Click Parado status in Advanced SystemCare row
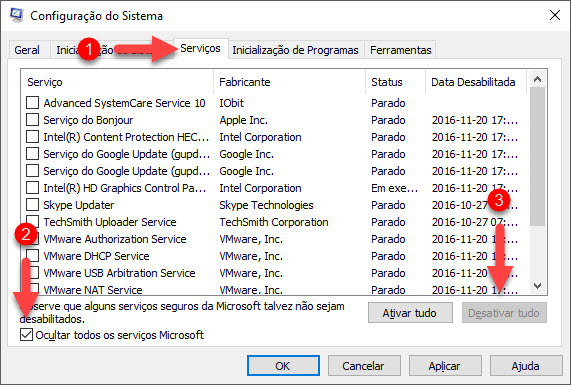 pyautogui.click(x=388, y=103)
